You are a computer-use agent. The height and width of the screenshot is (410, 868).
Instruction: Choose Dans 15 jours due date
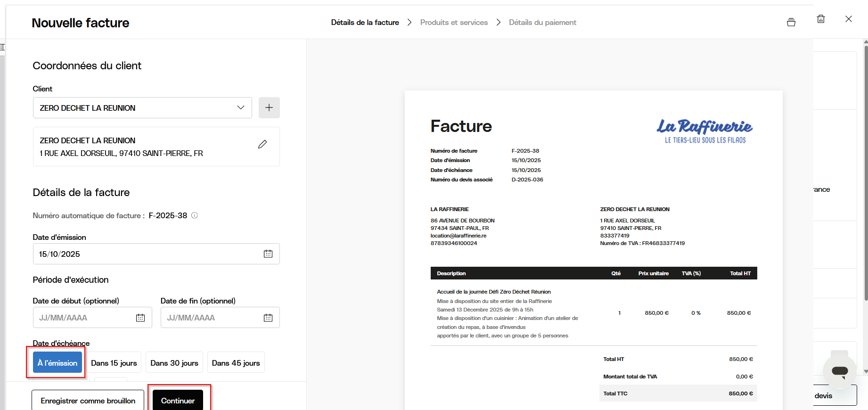114,363
